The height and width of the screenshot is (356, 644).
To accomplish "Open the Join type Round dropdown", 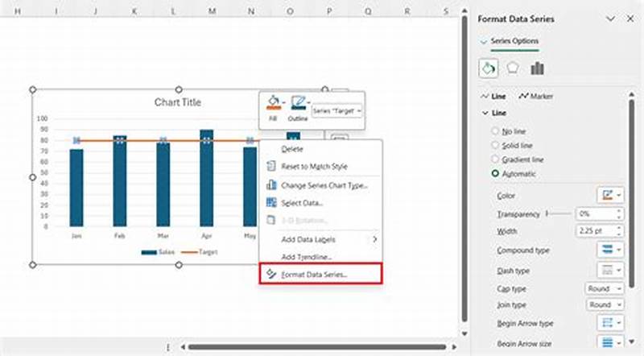I will [x=605, y=304].
